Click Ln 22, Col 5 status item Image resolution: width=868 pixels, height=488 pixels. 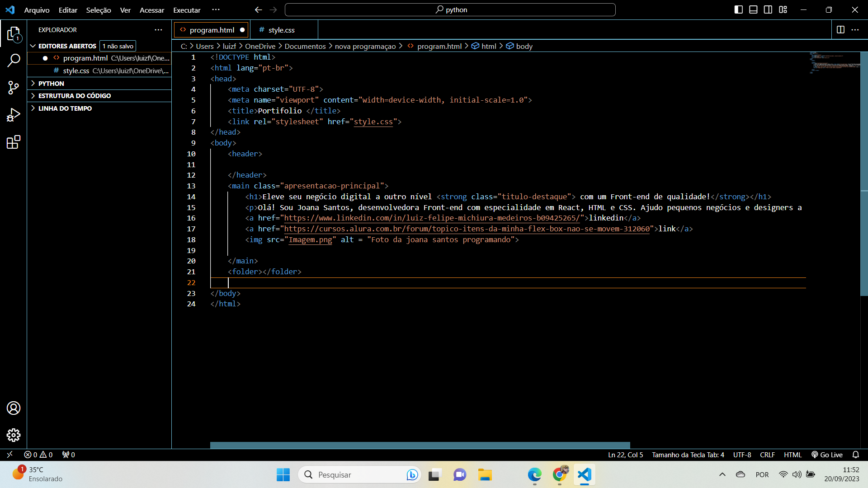(x=625, y=455)
